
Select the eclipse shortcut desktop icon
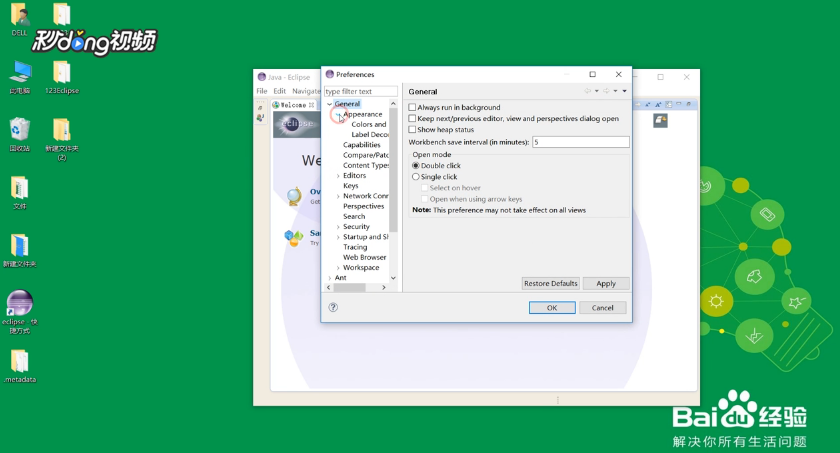[20, 312]
